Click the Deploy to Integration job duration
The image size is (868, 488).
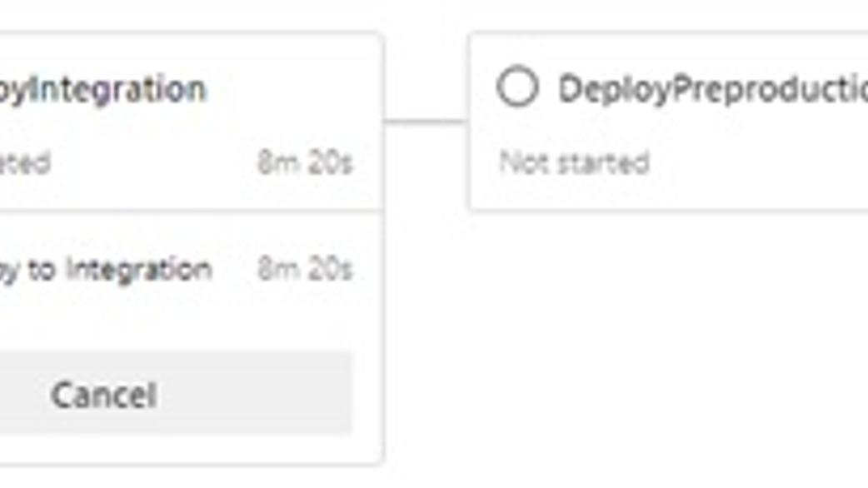(x=305, y=269)
